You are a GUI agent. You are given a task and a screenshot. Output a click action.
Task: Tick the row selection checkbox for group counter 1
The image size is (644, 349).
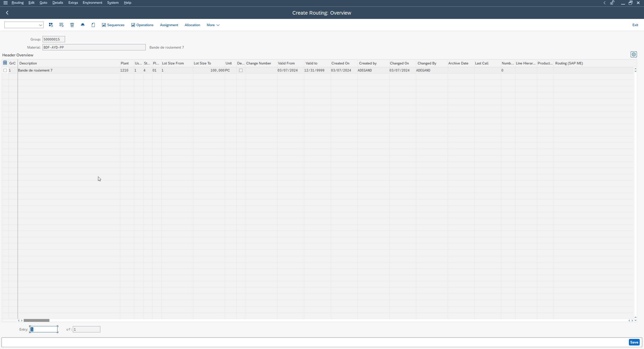click(5, 71)
